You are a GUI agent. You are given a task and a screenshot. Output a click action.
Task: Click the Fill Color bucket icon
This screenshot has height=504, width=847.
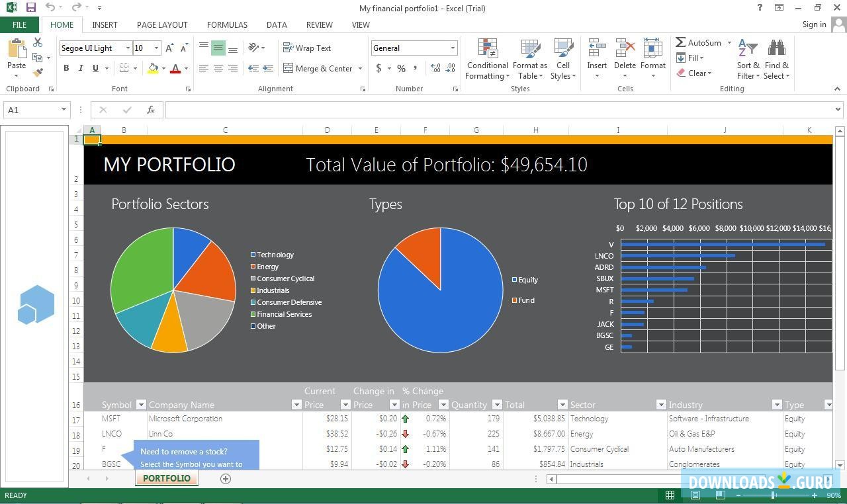153,68
